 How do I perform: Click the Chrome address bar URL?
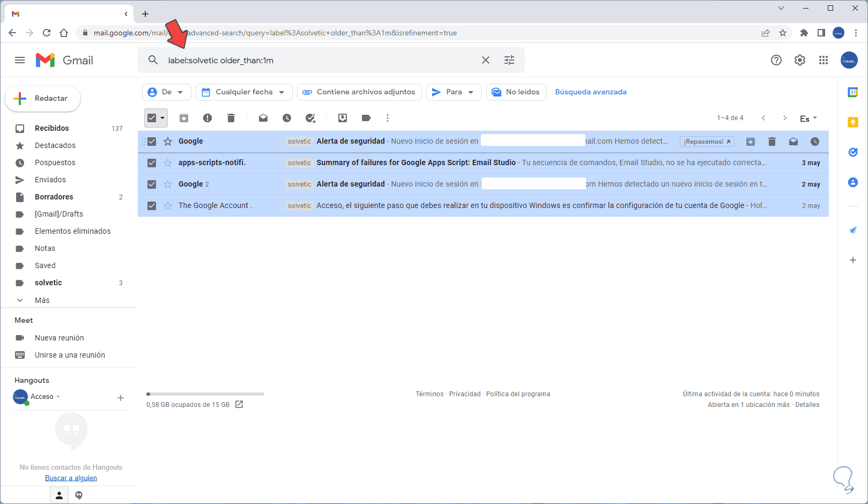(275, 33)
